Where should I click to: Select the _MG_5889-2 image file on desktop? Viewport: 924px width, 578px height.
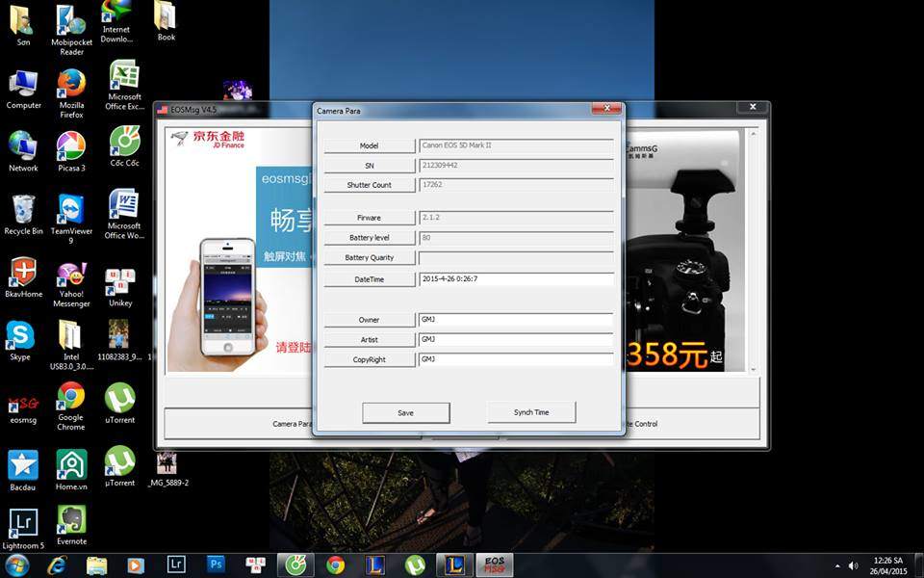pos(167,469)
